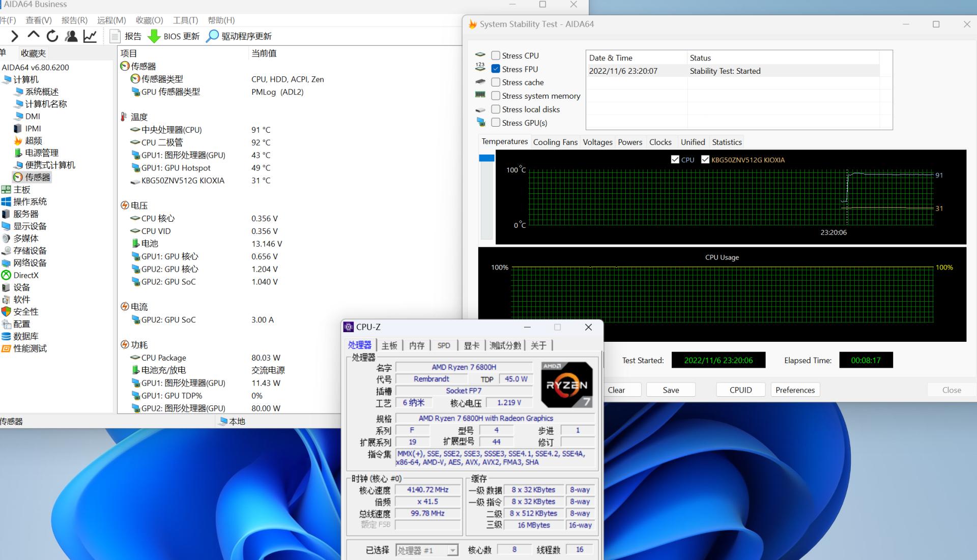The height and width of the screenshot is (560, 977).
Task: Click the user profile icon in toolbar
Action: point(71,36)
